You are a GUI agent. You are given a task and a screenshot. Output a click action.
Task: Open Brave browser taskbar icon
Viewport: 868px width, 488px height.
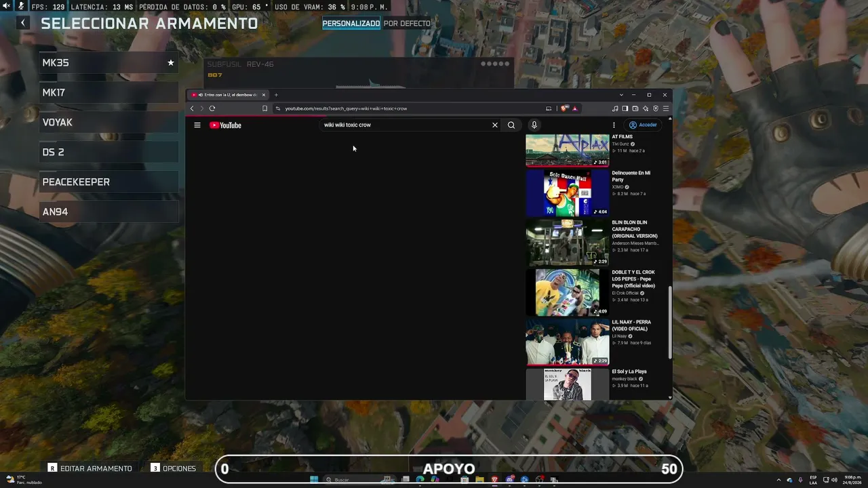click(494, 480)
